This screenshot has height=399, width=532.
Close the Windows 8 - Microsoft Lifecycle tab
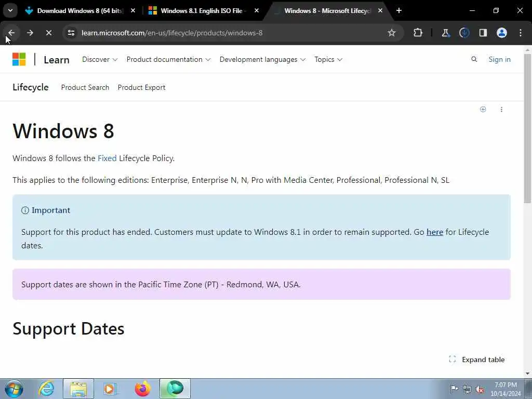[380, 10]
